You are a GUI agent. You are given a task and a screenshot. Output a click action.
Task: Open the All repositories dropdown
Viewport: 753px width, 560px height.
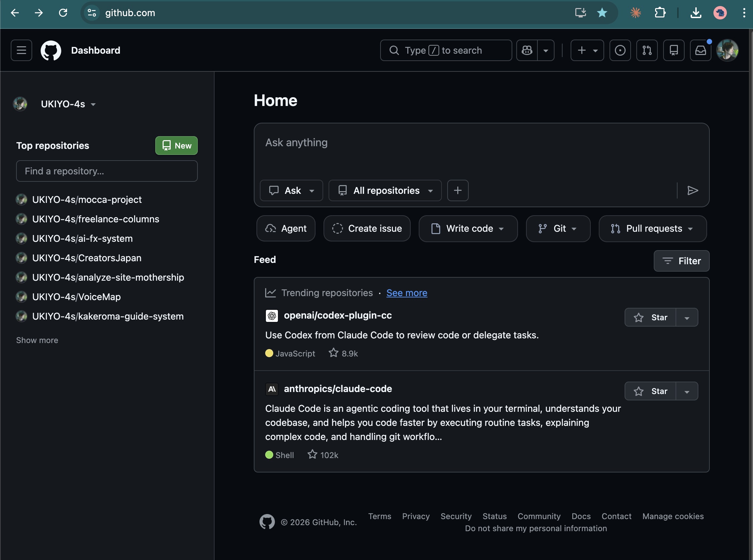(x=385, y=190)
